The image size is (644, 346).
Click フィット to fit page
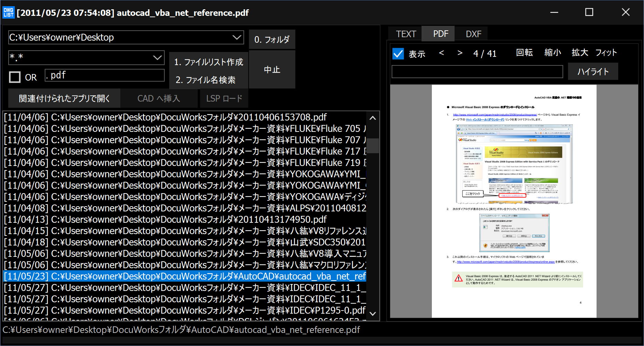click(606, 53)
